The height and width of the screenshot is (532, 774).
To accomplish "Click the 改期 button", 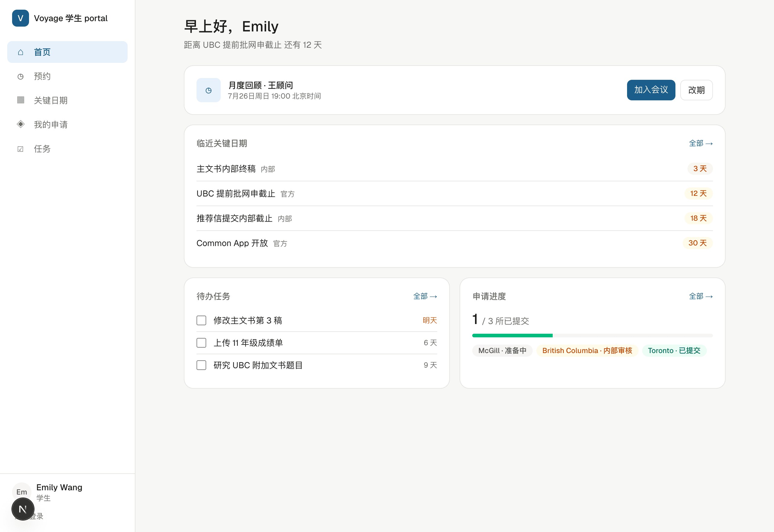I will pyautogui.click(x=696, y=90).
